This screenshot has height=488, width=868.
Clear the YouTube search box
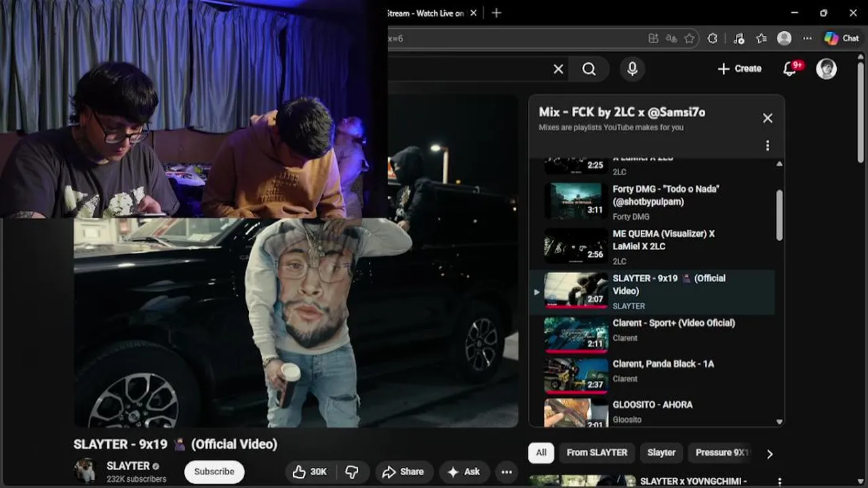tap(558, 69)
